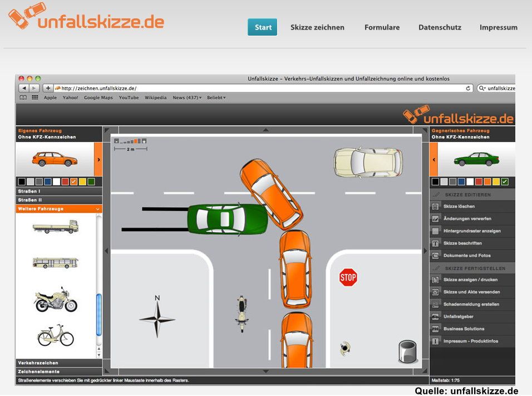The width and height of the screenshot is (532, 396).
Task: Click the blue 'Start' button
Action: (x=263, y=27)
